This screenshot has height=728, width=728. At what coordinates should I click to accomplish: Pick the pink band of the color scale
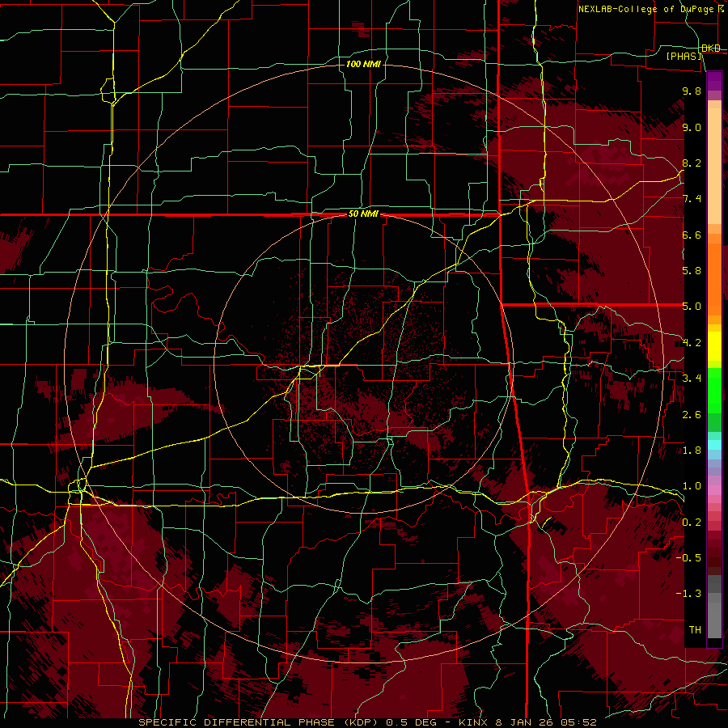click(714, 490)
